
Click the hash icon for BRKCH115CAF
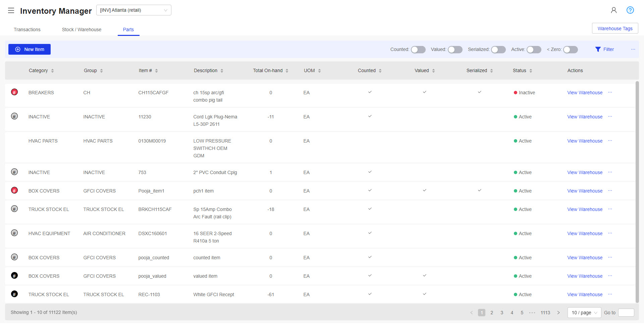click(x=14, y=209)
